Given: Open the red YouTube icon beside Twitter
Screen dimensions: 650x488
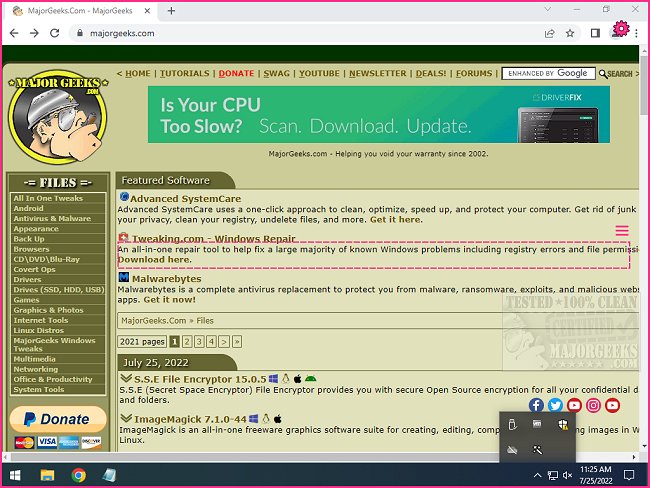Looking at the screenshot, I should point(574,405).
